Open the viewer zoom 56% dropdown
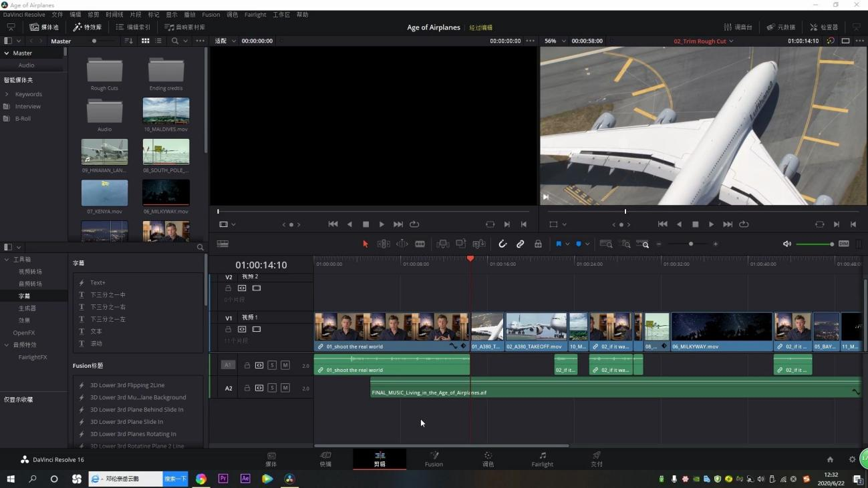The width and height of the screenshot is (868, 488). (554, 41)
